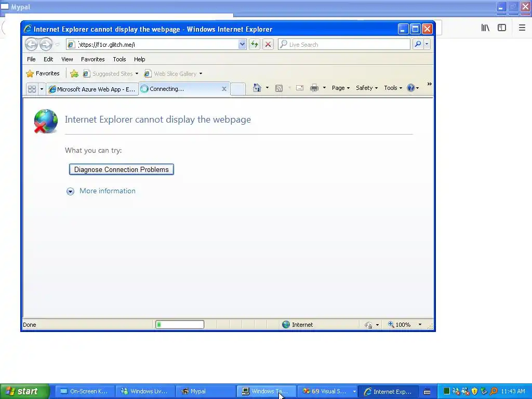Click Diagnose Connection Problems button
Screen dimensions: 532x399
(x=122, y=169)
